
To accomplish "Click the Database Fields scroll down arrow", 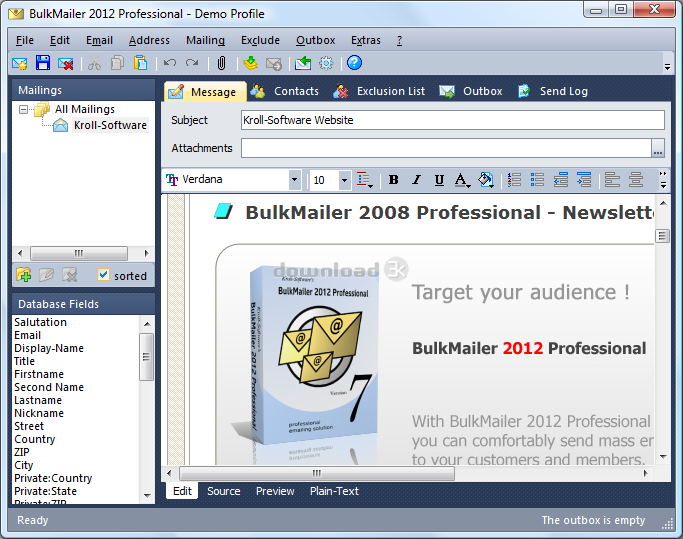I will [147, 496].
